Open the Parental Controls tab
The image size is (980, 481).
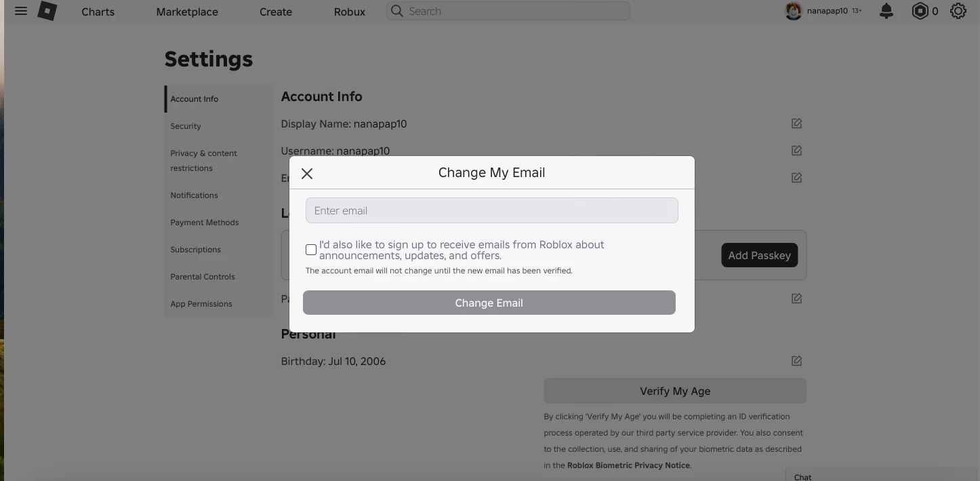click(x=219, y=277)
